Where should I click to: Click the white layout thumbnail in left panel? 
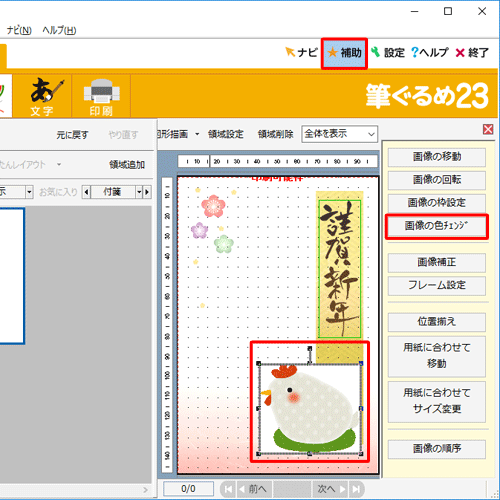point(12,276)
